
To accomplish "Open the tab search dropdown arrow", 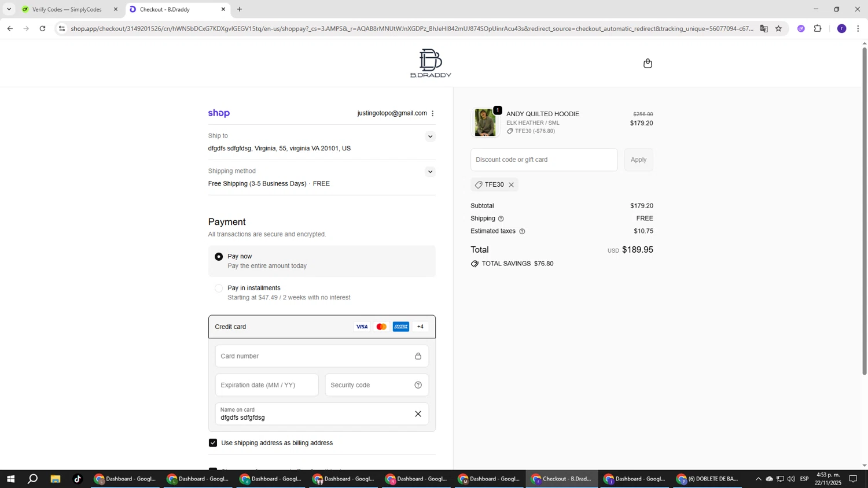I will point(9,9).
